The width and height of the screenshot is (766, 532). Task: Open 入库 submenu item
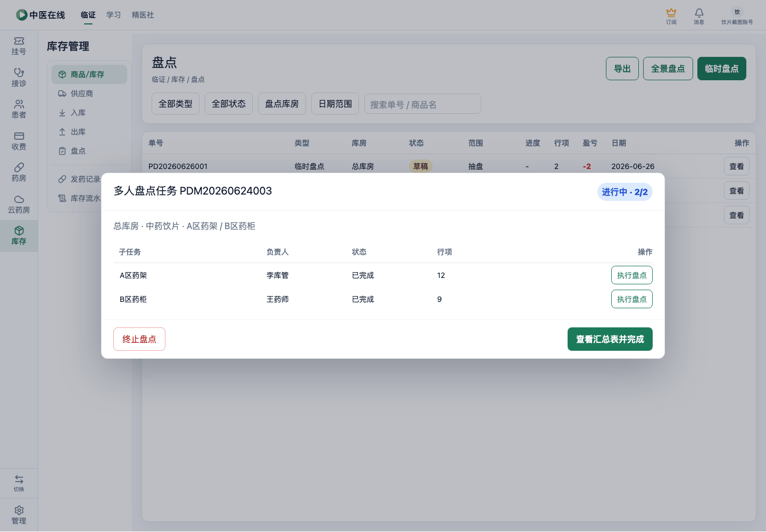pyautogui.click(x=89, y=113)
